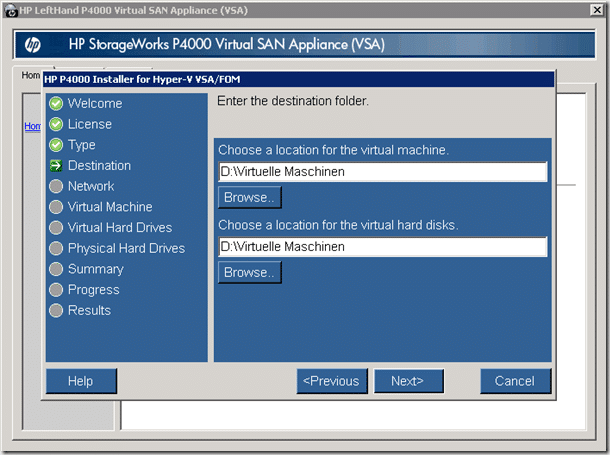This screenshot has height=455, width=610.
Task: Select the Network step label
Action: tap(91, 186)
